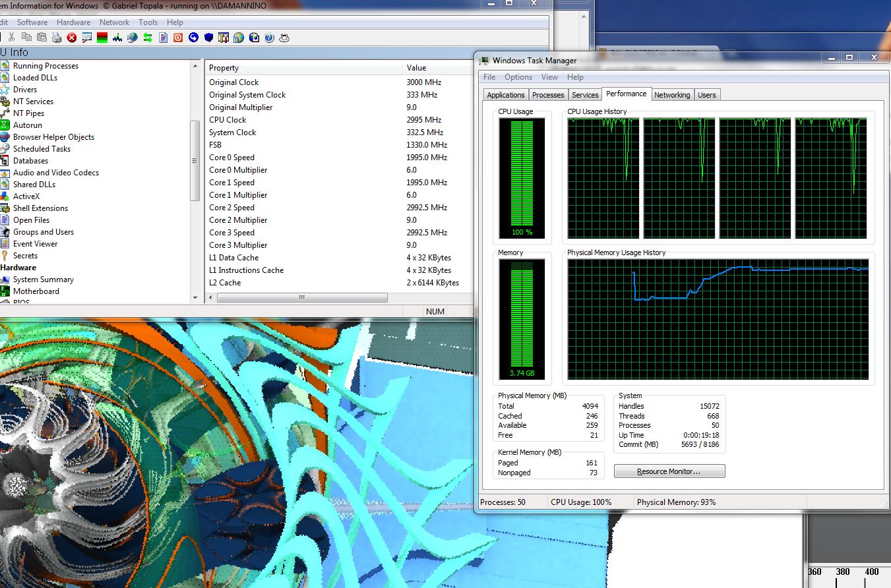Select the Core 0 Speed row
This screenshot has width=891, height=588.
(339, 158)
